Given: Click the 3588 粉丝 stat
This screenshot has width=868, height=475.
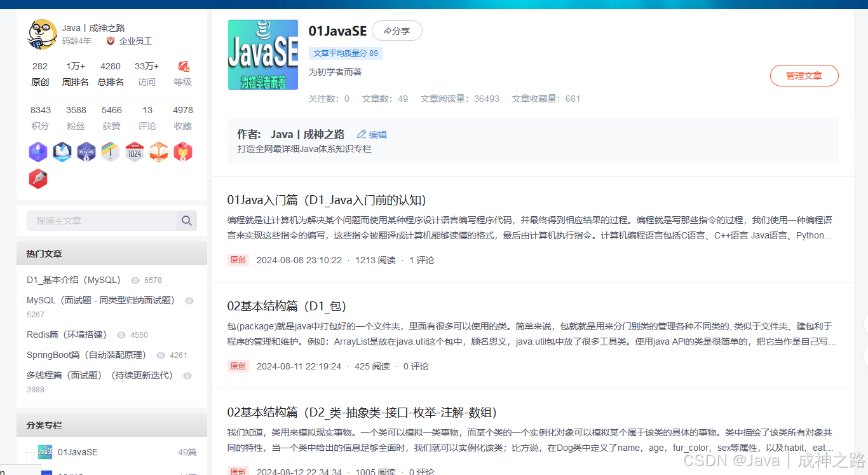Looking at the screenshot, I should [x=76, y=118].
